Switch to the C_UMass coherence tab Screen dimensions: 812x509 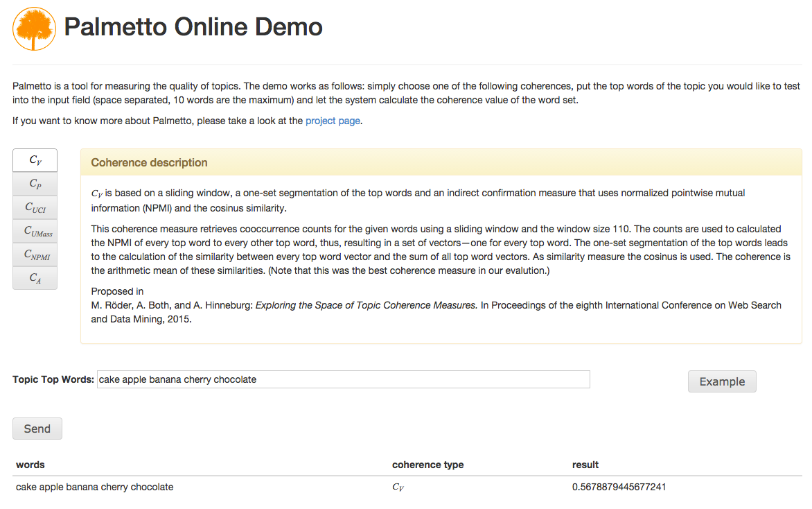[35, 231]
